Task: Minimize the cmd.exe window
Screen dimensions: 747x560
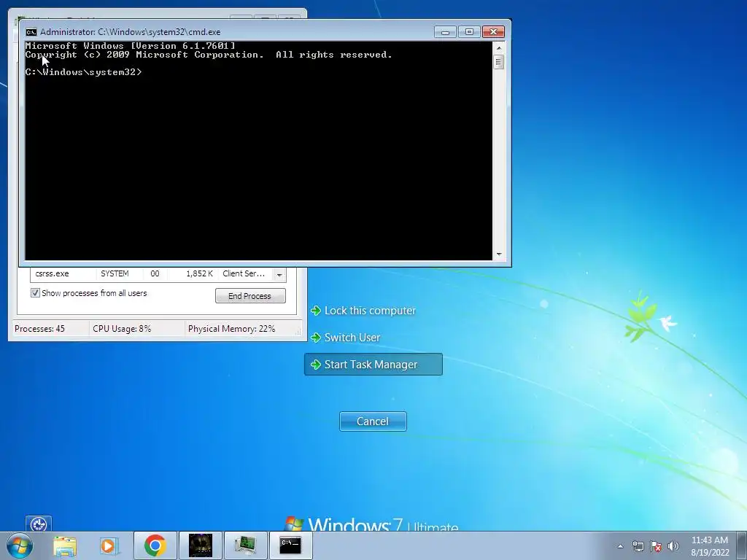Action: click(x=446, y=32)
